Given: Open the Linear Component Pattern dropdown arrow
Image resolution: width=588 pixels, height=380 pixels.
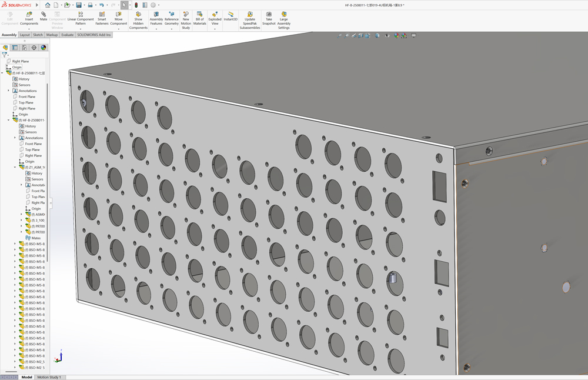Looking at the screenshot, I should pos(81,29).
